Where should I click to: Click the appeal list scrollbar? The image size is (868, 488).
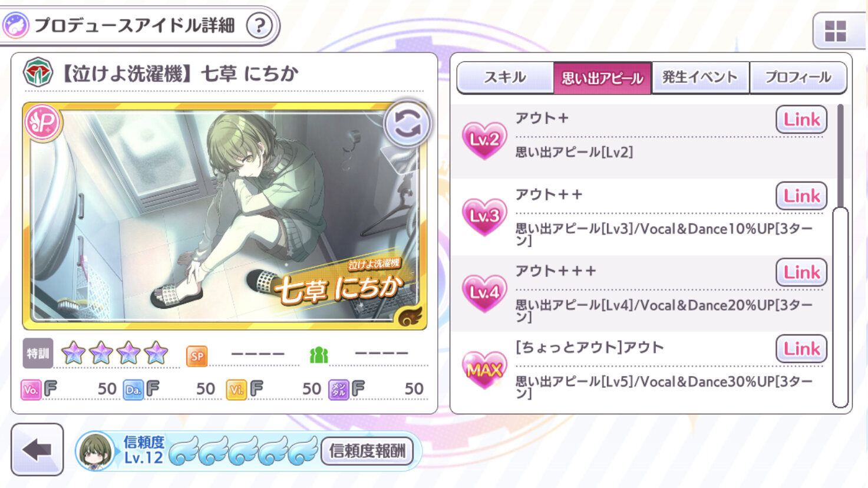pyautogui.click(x=840, y=307)
